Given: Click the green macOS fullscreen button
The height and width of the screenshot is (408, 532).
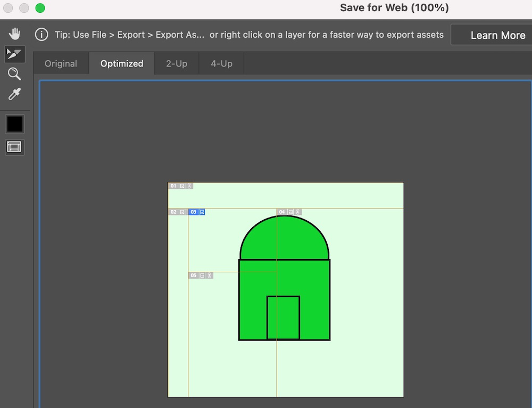Looking at the screenshot, I should 40,8.
